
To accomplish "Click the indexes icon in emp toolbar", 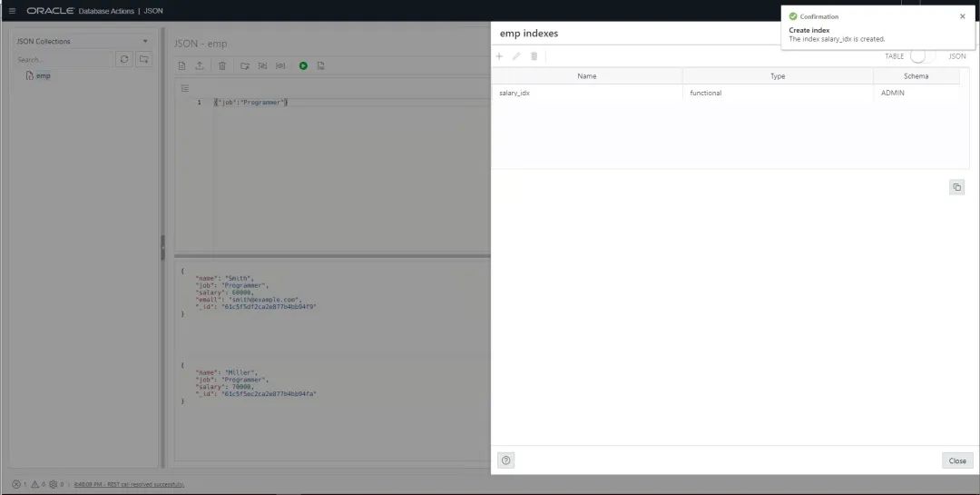I will click(262, 65).
